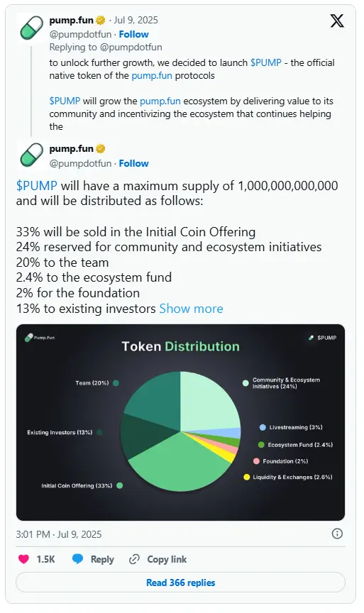Image resolution: width=364 pixels, height=613 pixels.
Task: Open Read 366 replies
Action: coord(181,582)
